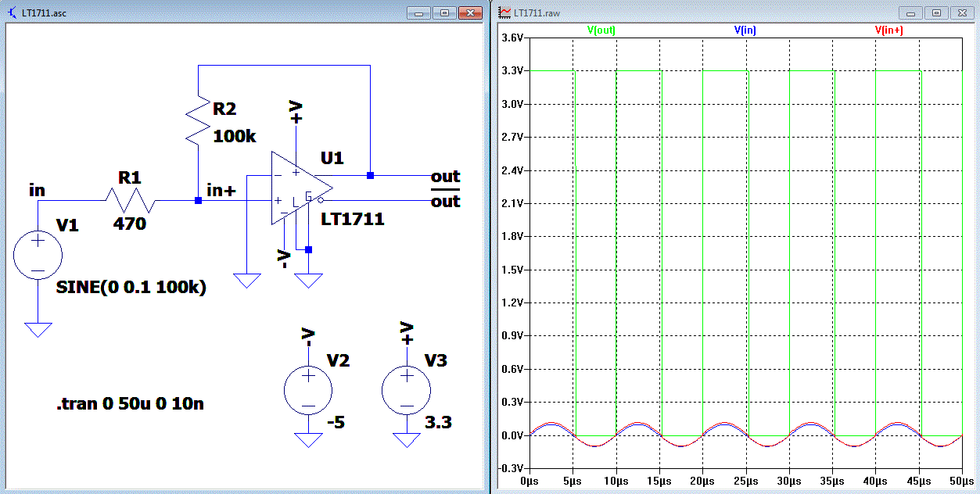Viewport: 980px width, 494px height.
Task: Close the LT1711.asc schematic window
Action: (470, 13)
